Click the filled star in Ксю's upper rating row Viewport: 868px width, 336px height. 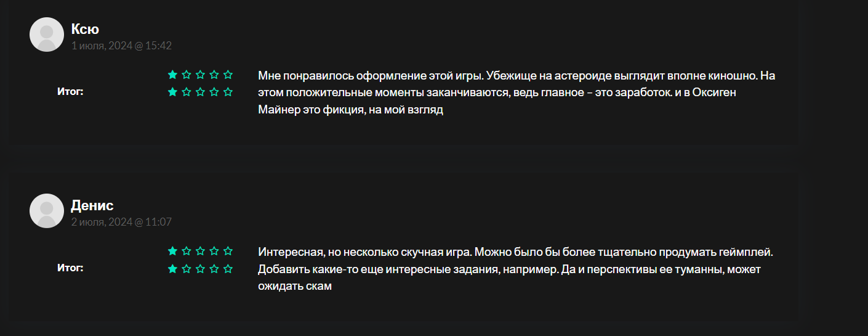coord(173,75)
